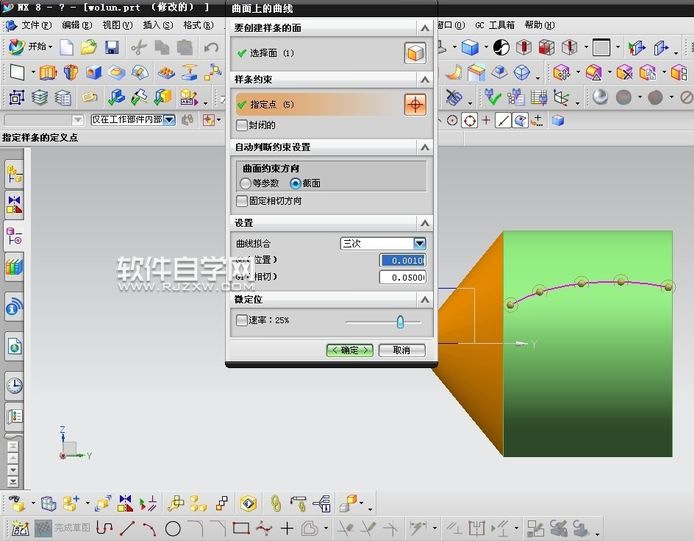
Task: Select the 等参数 radio button
Action: 246,184
